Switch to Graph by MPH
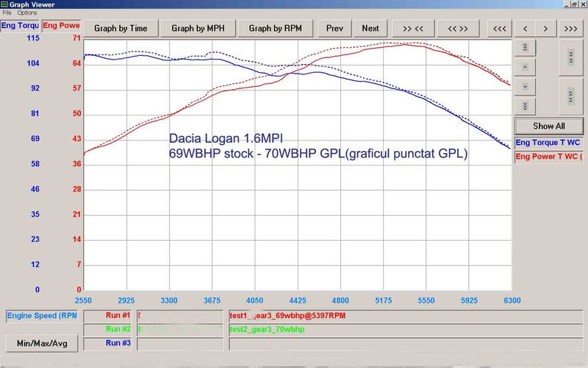 tap(198, 29)
